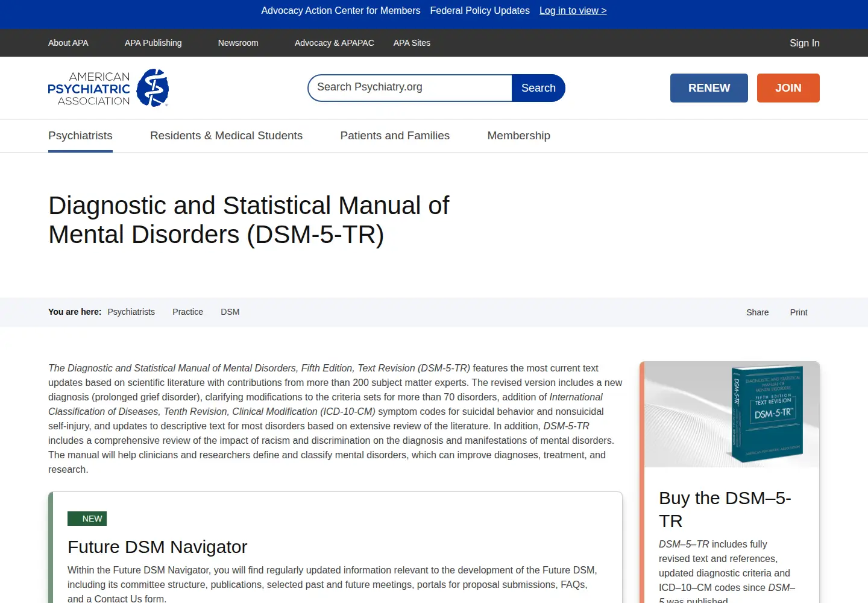Go to the Newsroom menu item
This screenshot has height=603, width=868.
click(x=238, y=43)
